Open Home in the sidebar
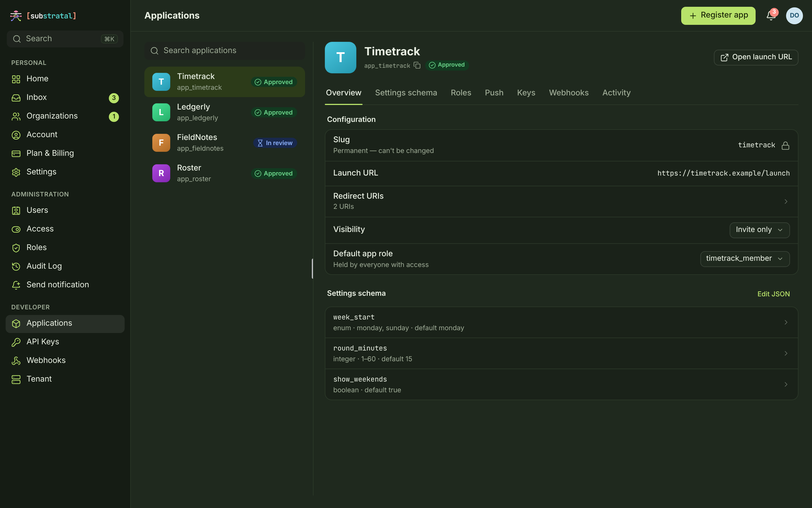The width and height of the screenshot is (812, 508). (x=65, y=79)
